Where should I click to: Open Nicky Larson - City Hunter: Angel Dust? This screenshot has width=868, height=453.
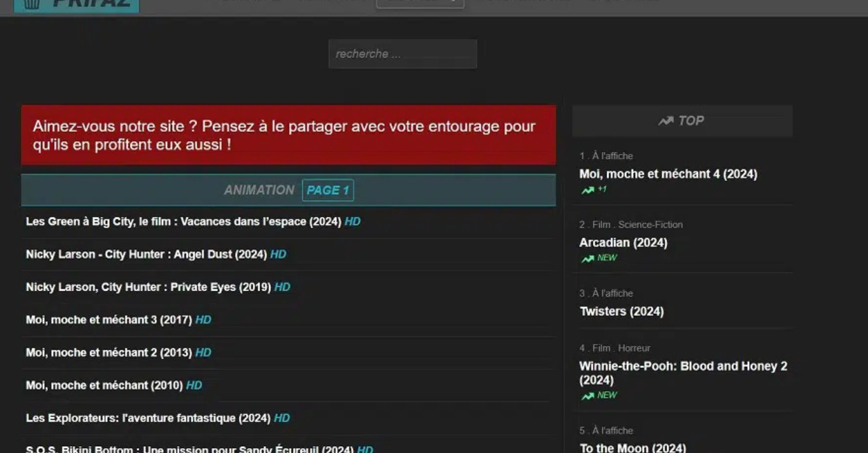[146, 254]
